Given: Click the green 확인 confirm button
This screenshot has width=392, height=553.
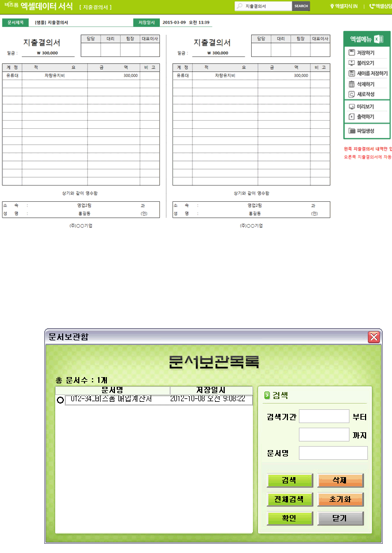Looking at the screenshot, I should click(290, 519).
